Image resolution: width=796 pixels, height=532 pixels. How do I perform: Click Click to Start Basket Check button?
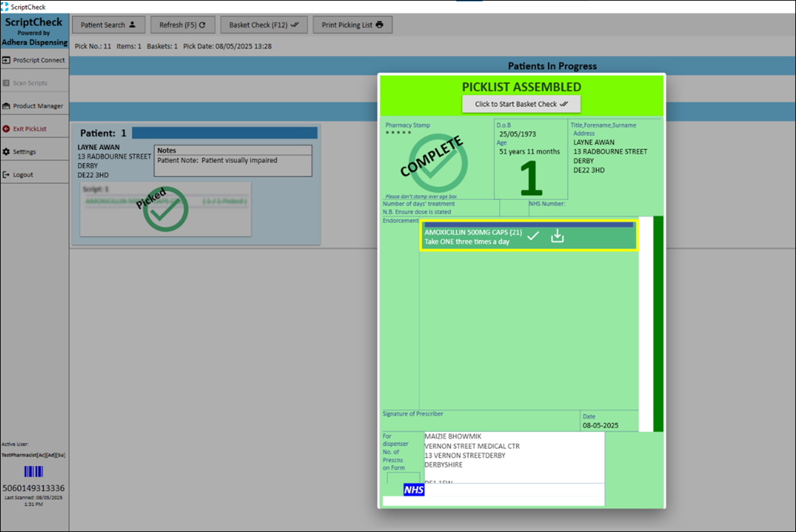[x=521, y=104]
